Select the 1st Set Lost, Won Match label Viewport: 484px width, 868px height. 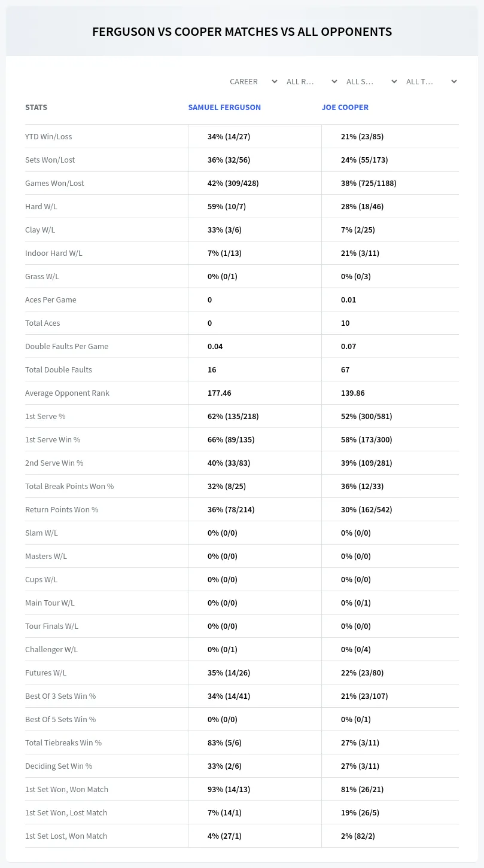point(66,836)
